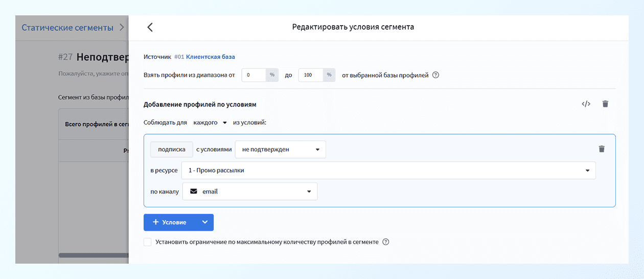The height and width of the screenshot is (279, 644).
Task: Expand the '1 - Промо рассылки' resource dropdown
Action: pos(388,170)
